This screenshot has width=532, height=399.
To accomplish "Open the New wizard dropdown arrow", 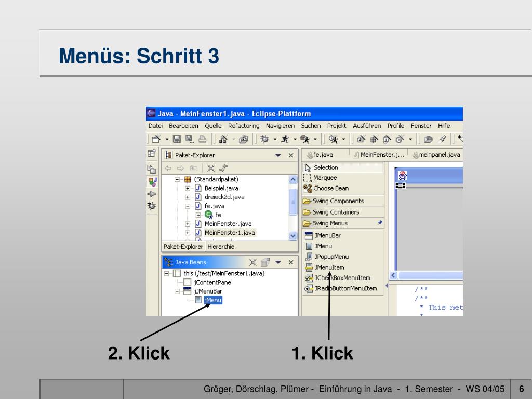I will click(x=167, y=139).
